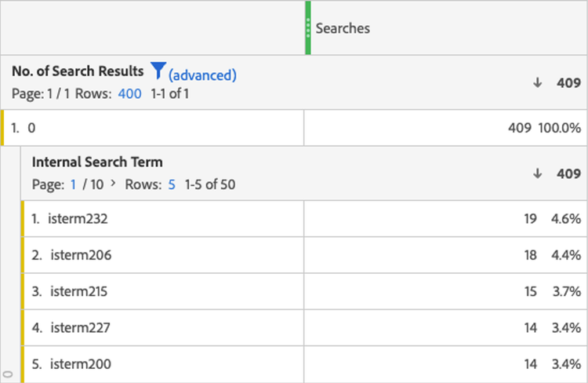Click the small circle at breakdown's bottom-left
Viewport: 588px width, 383px height.
[x=8, y=374]
